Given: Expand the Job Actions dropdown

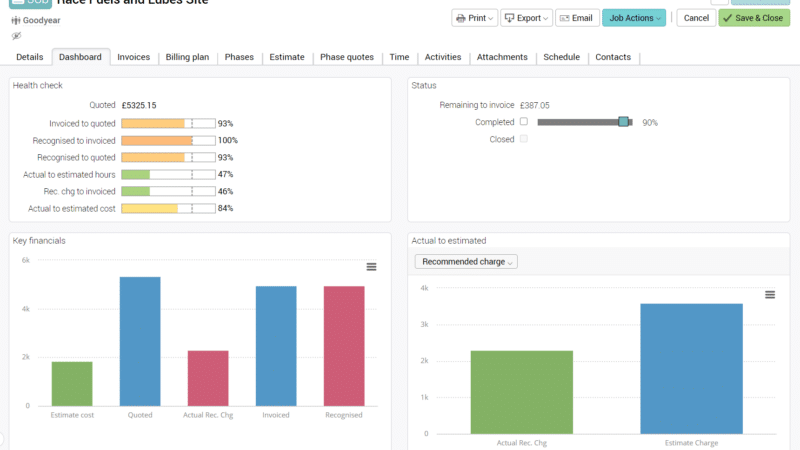Looking at the screenshot, I should 634,18.
